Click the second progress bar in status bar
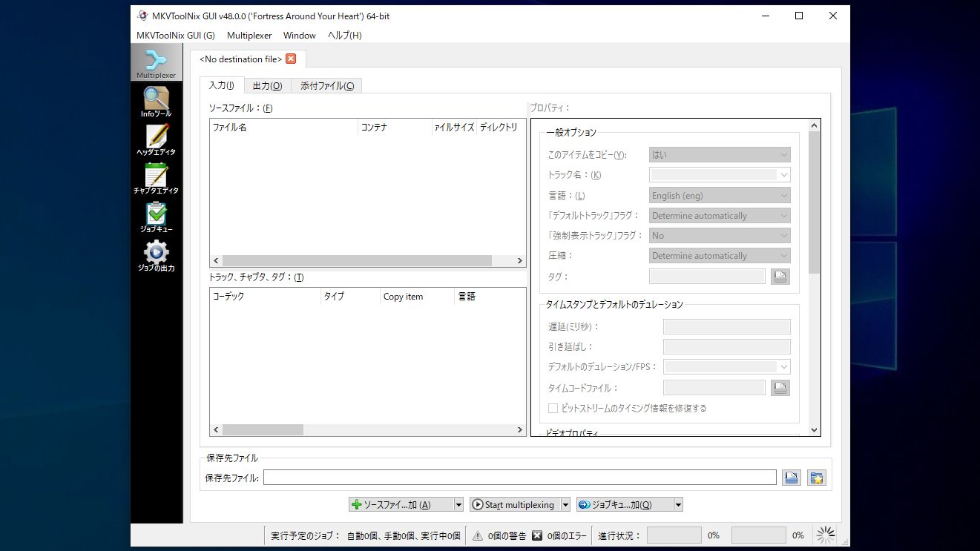Screen dimensions: 980x551 coord(758,535)
